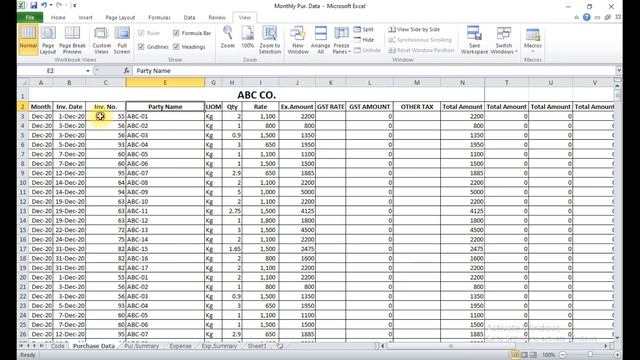The image size is (640, 360).
Task: Open Custom Views dialog
Action: click(101, 40)
